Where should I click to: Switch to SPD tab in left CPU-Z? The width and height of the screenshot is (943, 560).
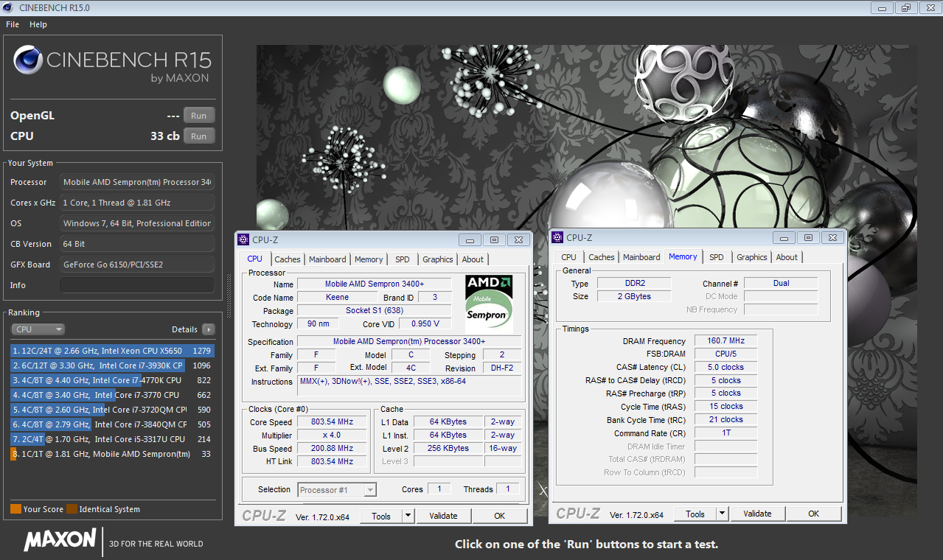pyautogui.click(x=402, y=259)
